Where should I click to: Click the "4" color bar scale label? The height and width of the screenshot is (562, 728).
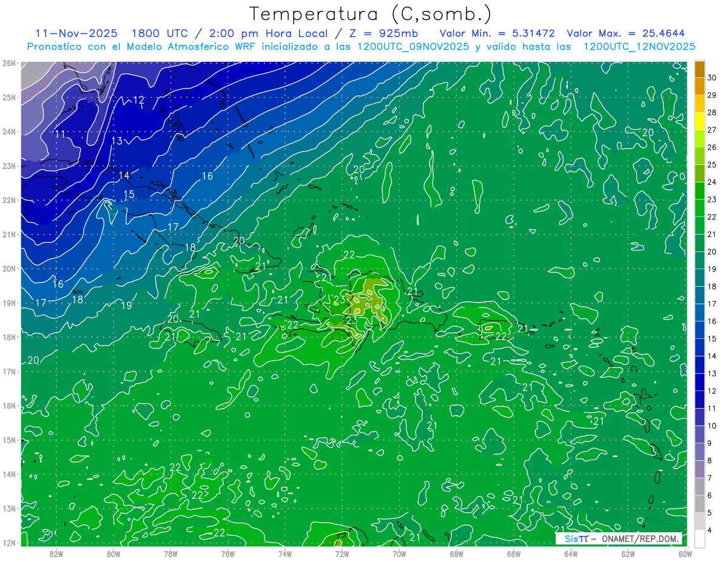point(710,530)
